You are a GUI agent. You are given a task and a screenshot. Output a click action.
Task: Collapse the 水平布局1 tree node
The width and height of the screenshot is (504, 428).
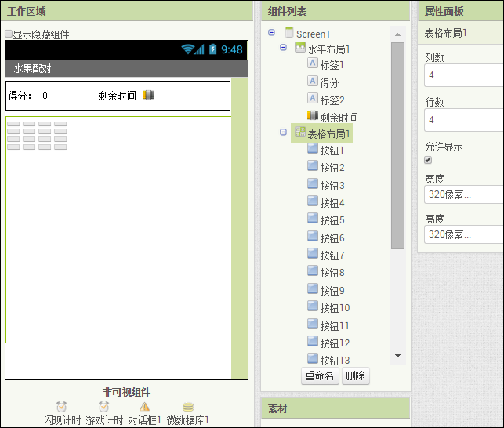tap(283, 48)
